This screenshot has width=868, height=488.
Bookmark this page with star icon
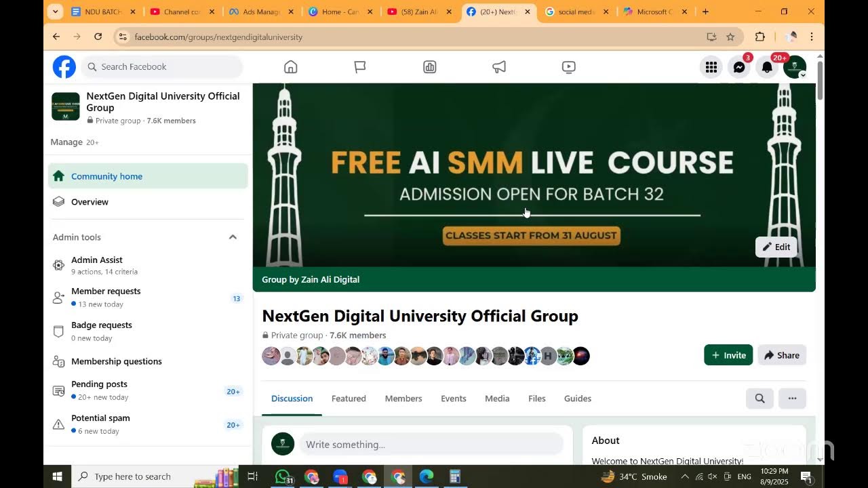pyautogui.click(x=730, y=37)
